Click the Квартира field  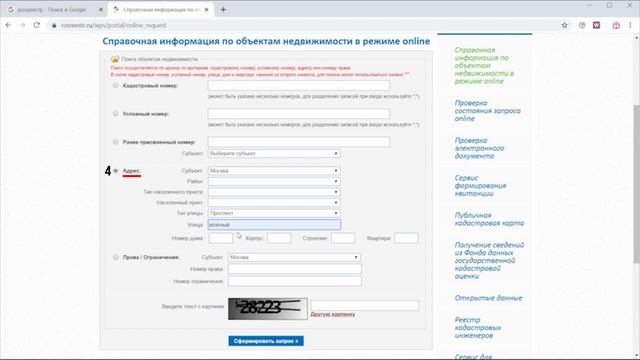pos(406,238)
